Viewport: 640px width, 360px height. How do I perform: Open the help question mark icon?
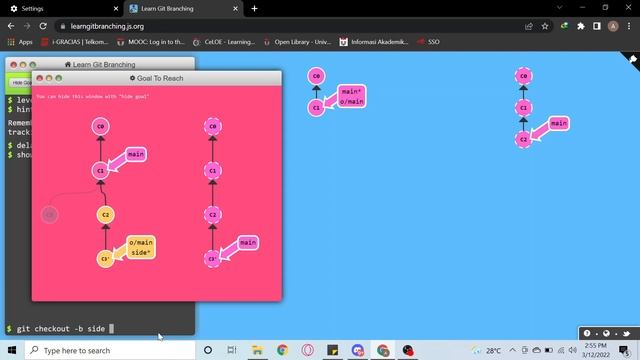(587, 333)
